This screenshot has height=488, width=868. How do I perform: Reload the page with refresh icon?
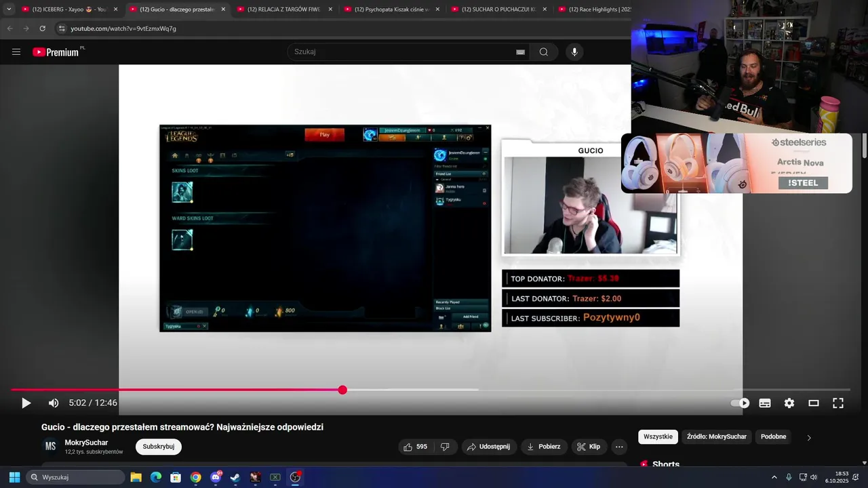click(42, 28)
